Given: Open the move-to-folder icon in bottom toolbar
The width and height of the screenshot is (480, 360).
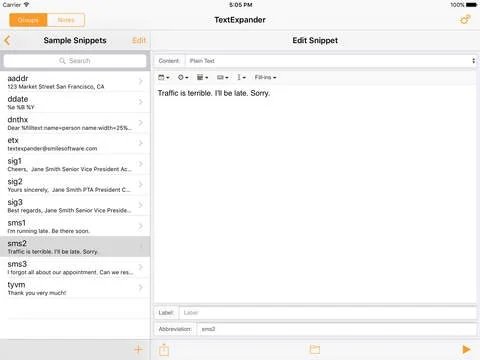Looking at the screenshot, I should 315,349.
